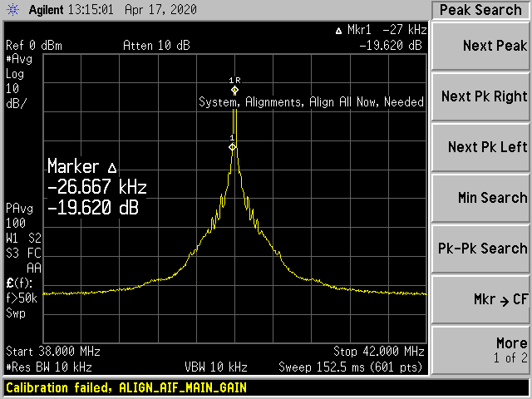The width and height of the screenshot is (532, 399).
Task: Choose the Next Pk Left softkey
Action: click(x=483, y=147)
